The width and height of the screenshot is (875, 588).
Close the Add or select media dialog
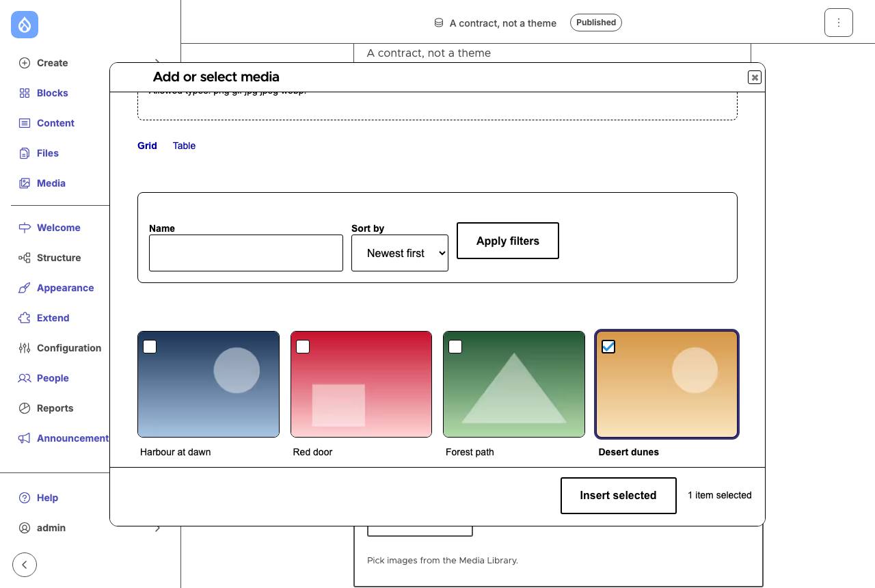pos(755,77)
